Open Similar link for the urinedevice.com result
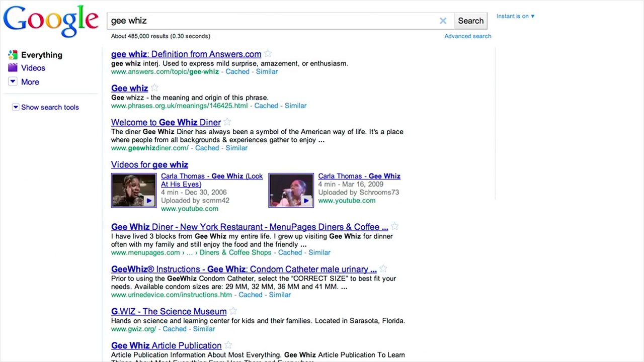Viewport: 644px width, 362px height. coord(280,295)
